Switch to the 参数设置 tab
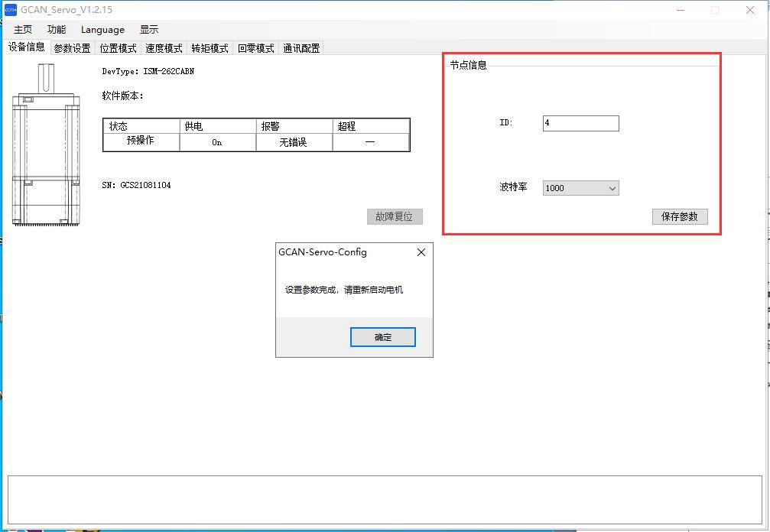The height and width of the screenshot is (532, 770). (x=72, y=48)
